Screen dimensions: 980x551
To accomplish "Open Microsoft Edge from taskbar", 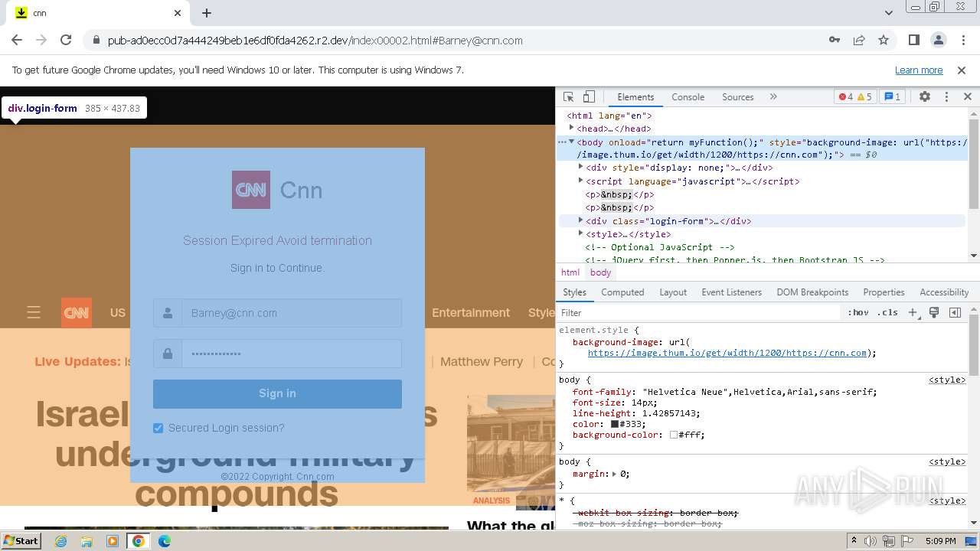I will [x=165, y=541].
